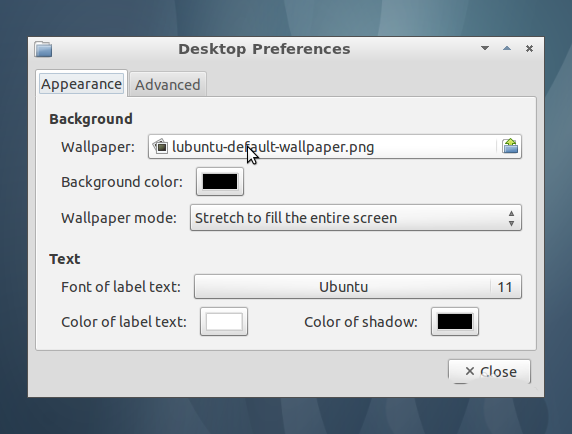This screenshot has width=572, height=434.
Task: Click the image icon beside lubuntu-default-wallpaper.png
Action: point(160,147)
